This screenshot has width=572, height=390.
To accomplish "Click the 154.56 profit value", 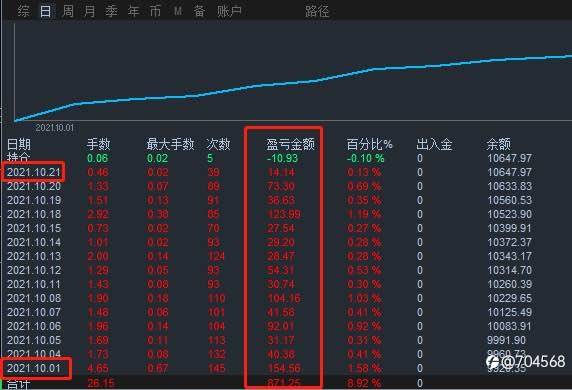I will pyautogui.click(x=284, y=368).
